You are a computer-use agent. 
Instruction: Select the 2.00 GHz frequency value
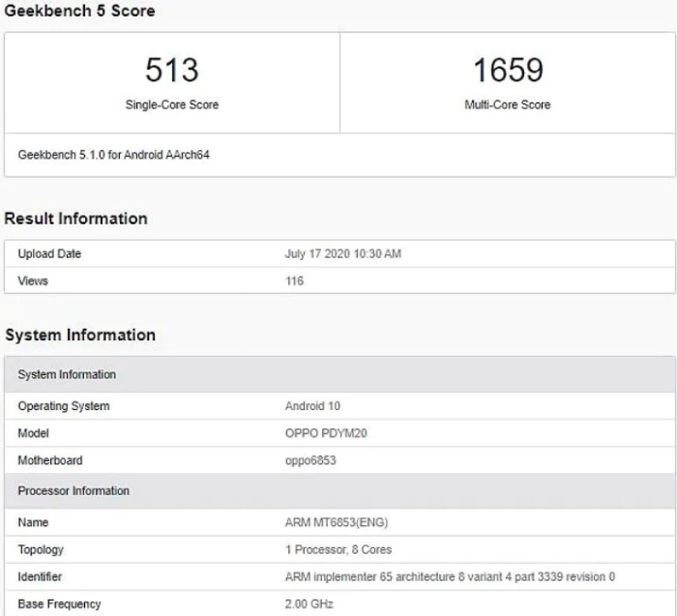309,604
